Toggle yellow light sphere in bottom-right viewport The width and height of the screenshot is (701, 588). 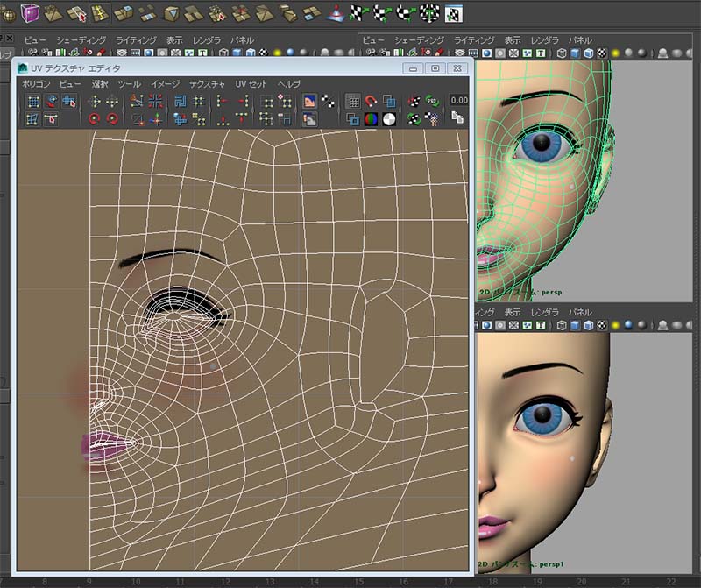coord(616,325)
